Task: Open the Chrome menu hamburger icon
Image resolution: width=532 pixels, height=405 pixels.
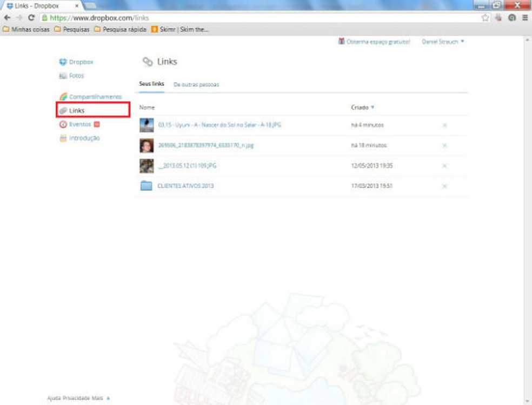Action: click(x=524, y=18)
